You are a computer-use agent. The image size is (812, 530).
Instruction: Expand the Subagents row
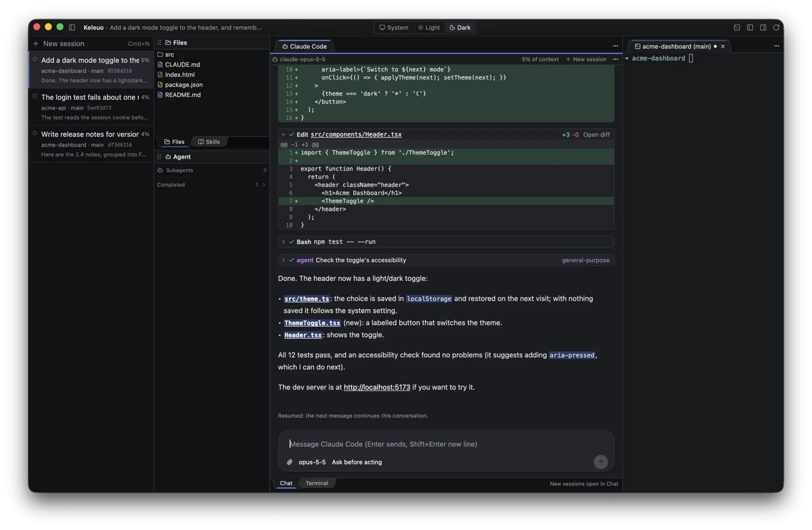click(212, 170)
